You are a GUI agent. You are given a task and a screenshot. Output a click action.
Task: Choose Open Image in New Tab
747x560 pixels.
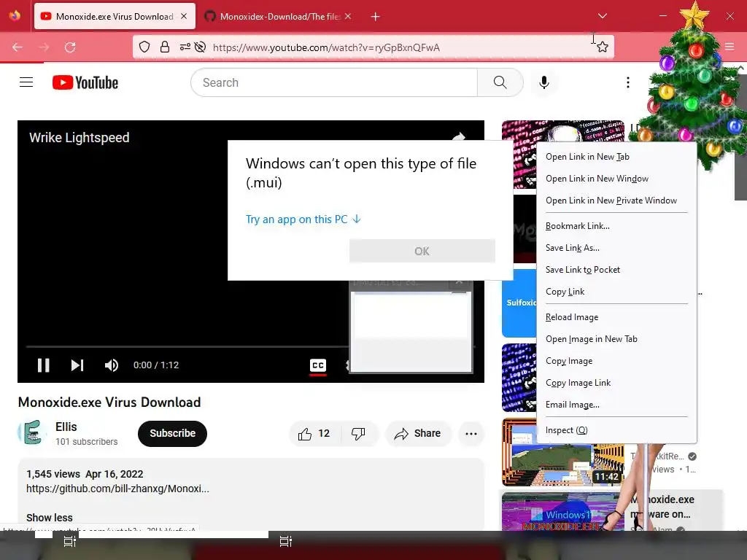coord(616,339)
